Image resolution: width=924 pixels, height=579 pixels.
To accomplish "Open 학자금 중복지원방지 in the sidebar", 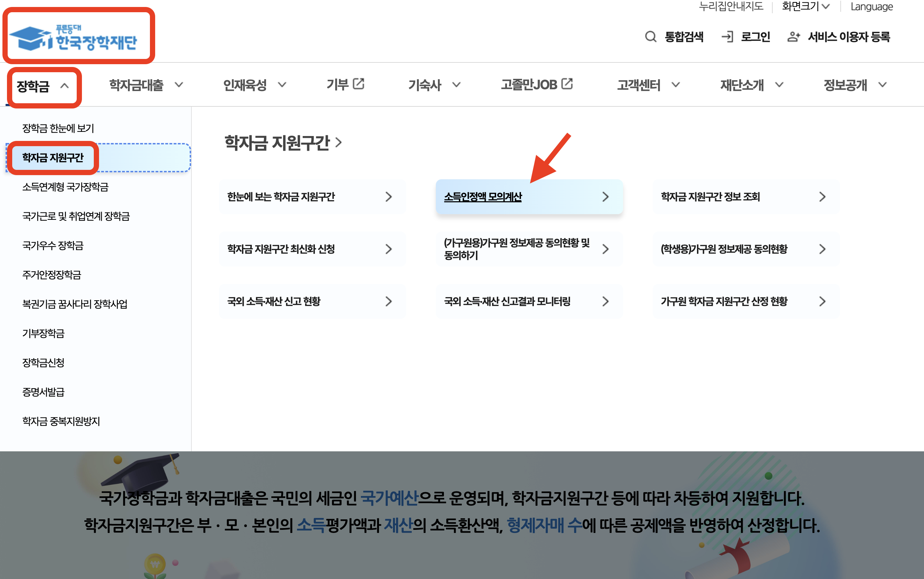I will pyautogui.click(x=61, y=421).
